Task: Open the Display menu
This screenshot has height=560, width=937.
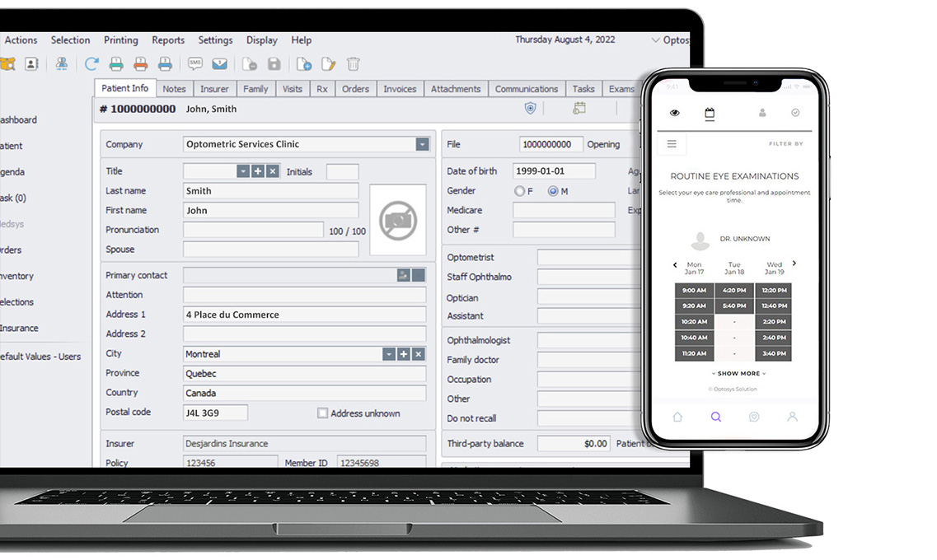Action: pyautogui.click(x=262, y=40)
